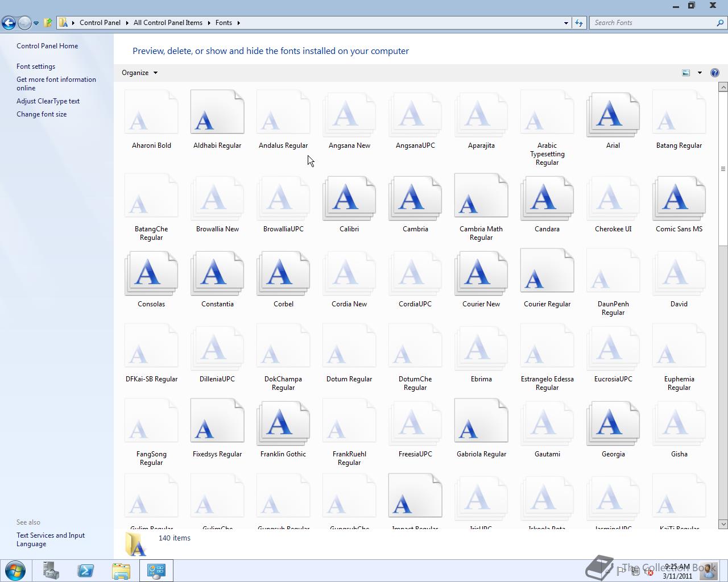728x582 pixels.
Task: Expand arrow after Control Panel breadcrumb
Action: pos(127,23)
